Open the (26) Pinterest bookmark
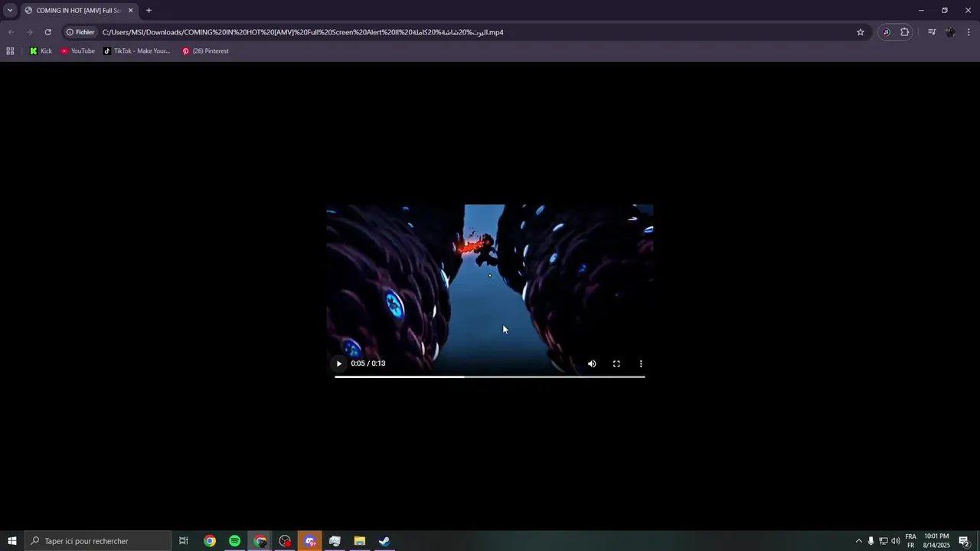 coord(205,51)
